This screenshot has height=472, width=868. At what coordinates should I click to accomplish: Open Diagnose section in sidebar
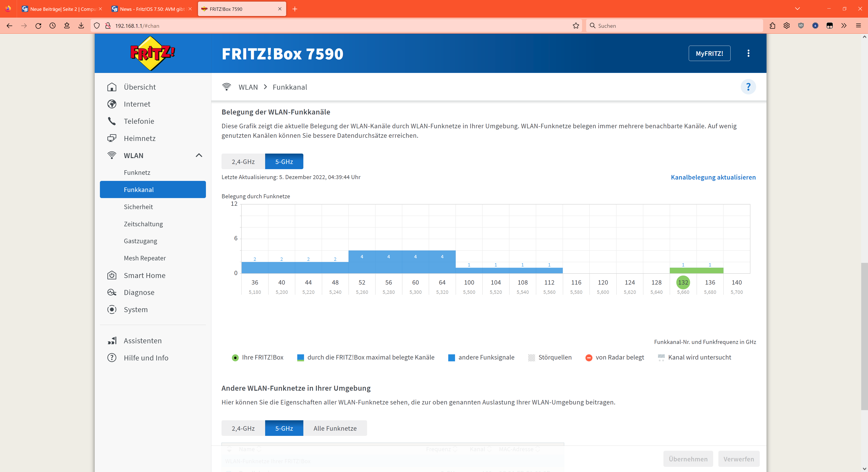tap(139, 292)
